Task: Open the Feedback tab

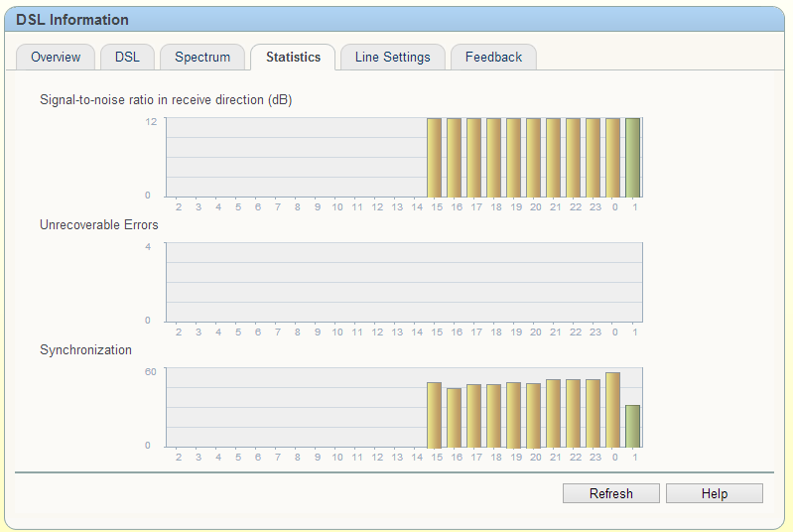Action: (x=493, y=57)
